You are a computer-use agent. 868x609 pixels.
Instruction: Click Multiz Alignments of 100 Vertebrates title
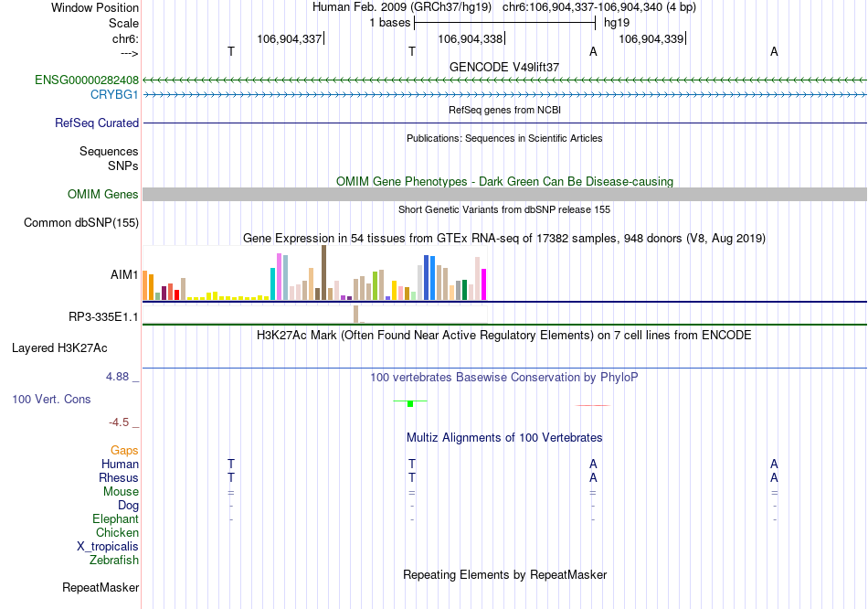pos(504,438)
